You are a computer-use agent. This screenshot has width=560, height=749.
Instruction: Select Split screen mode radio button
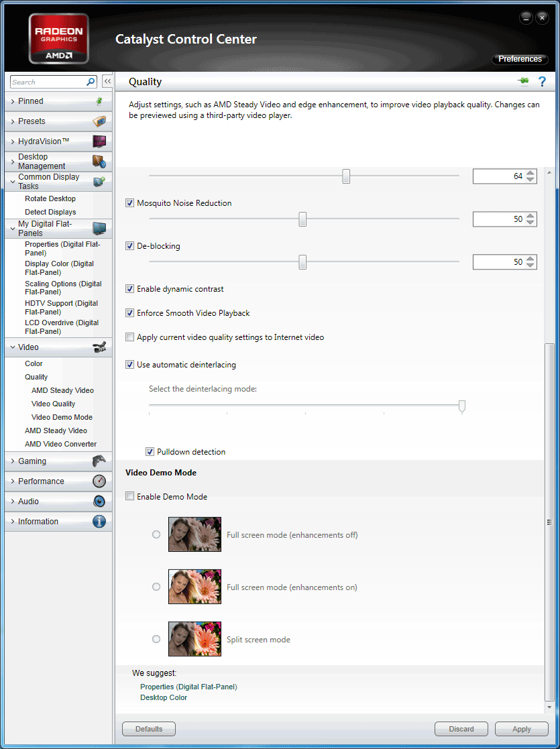[x=156, y=639]
